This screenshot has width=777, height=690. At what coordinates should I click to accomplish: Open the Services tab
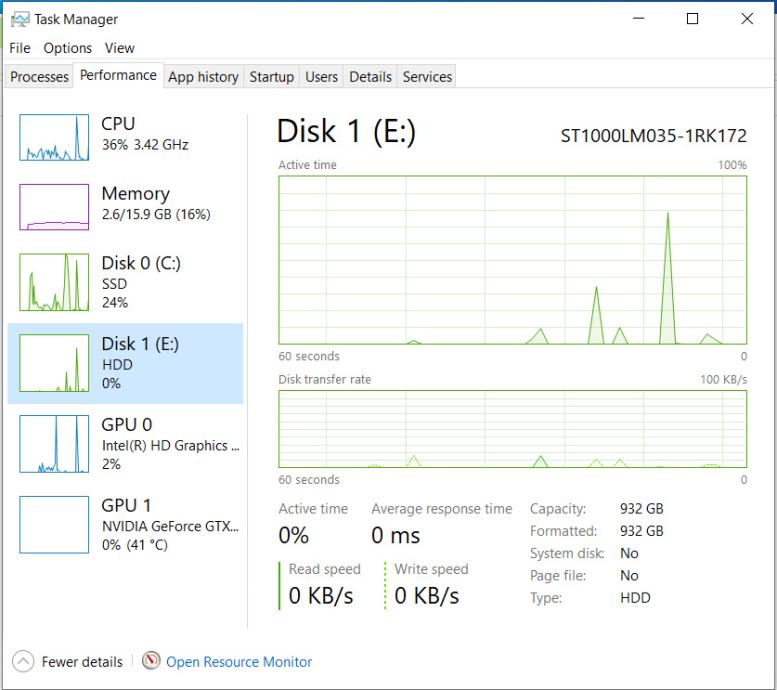[427, 77]
